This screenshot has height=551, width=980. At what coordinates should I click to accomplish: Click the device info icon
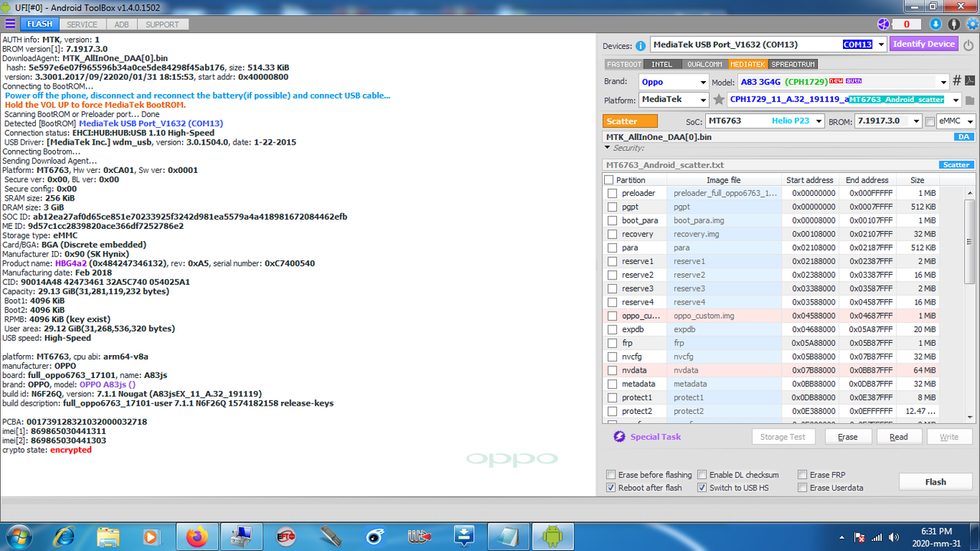(640, 45)
